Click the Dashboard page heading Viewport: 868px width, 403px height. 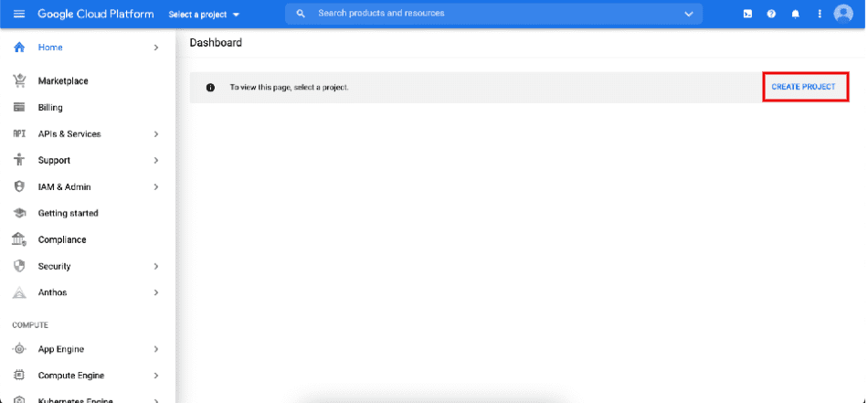pos(216,43)
